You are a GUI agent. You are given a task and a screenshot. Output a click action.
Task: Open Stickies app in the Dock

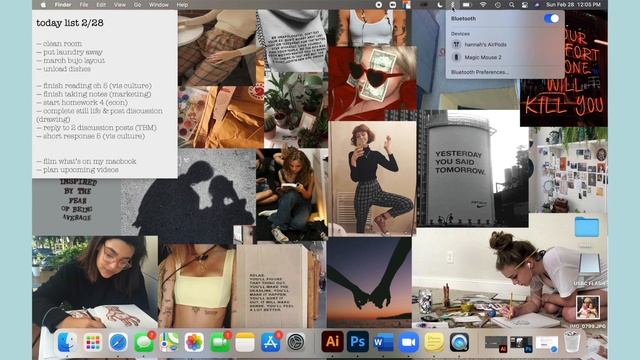(434, 342)
